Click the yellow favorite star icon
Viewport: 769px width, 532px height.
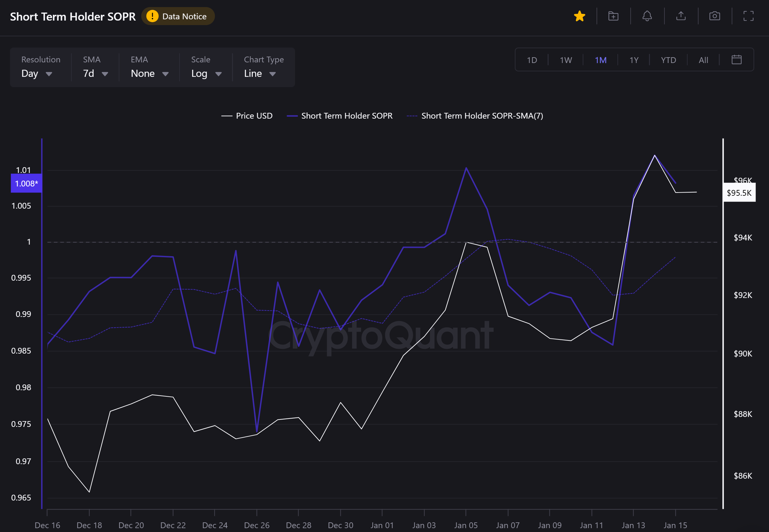click(579, 16)
